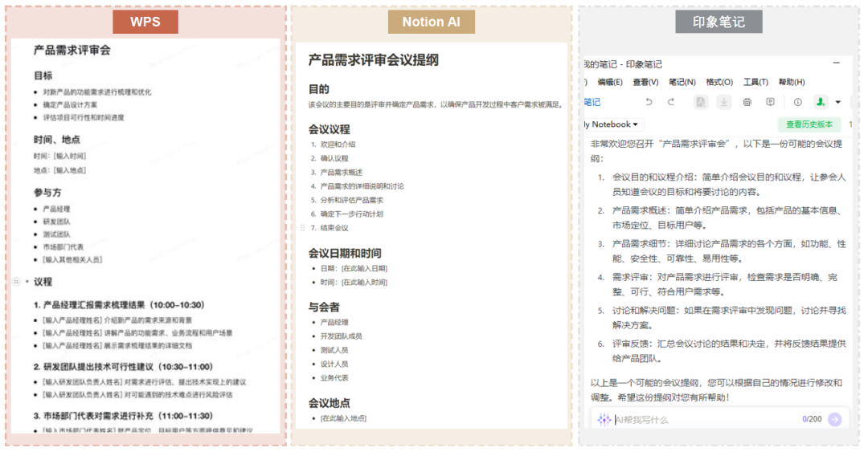Click 3. 产品需求概述 in Notion agenda
868x452 pixels.
point(337,172)
